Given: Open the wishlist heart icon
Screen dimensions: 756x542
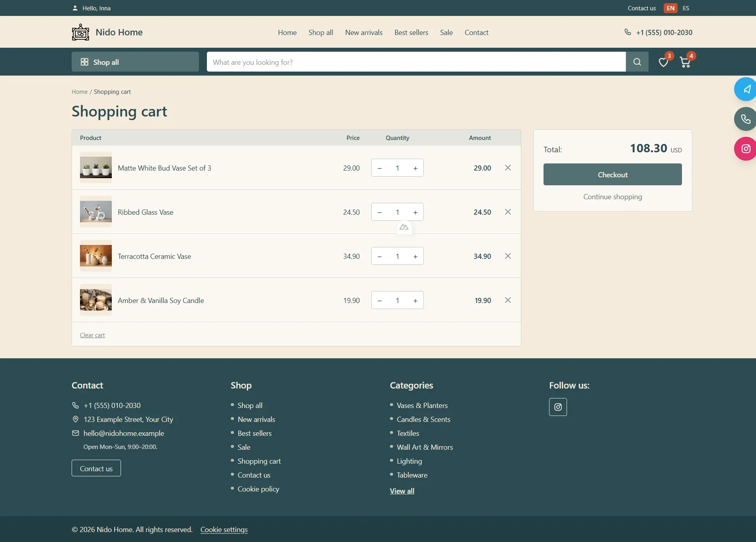Looking at the screenshot, I should pos(663,62).
